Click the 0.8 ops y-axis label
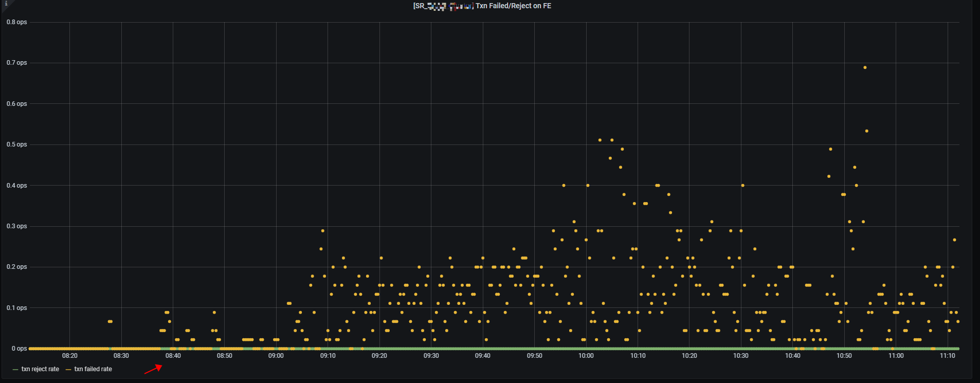Image resolution: width=980 pixels, height=383 pixels. (17, 22)
